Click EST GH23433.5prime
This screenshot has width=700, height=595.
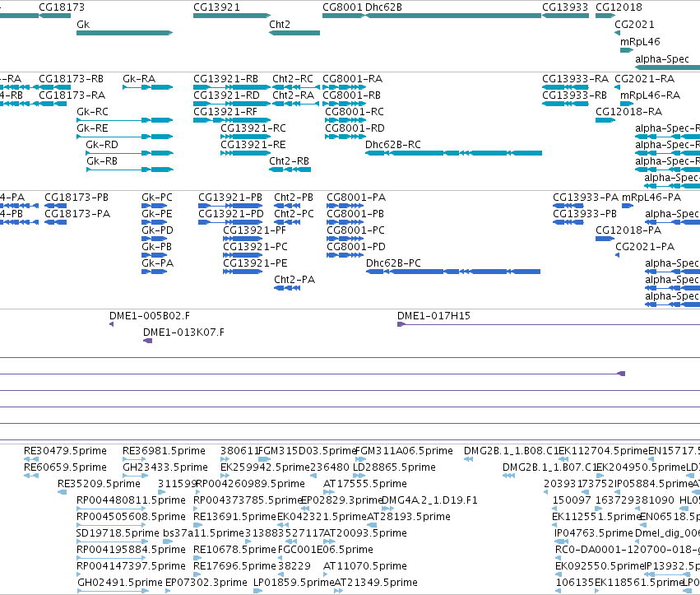[x=134, y=476]
